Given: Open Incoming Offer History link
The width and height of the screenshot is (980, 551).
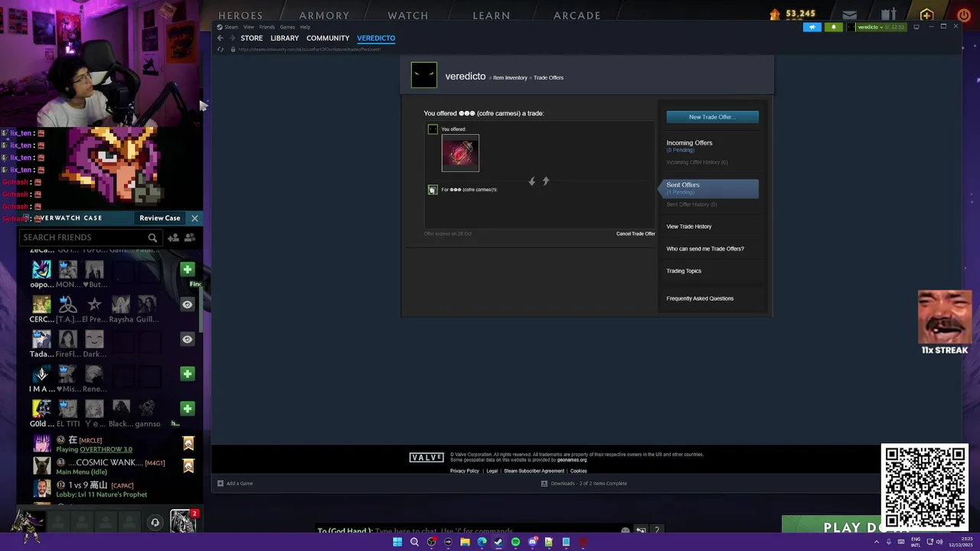Looking at the screenshot, I should click(697, 162).
